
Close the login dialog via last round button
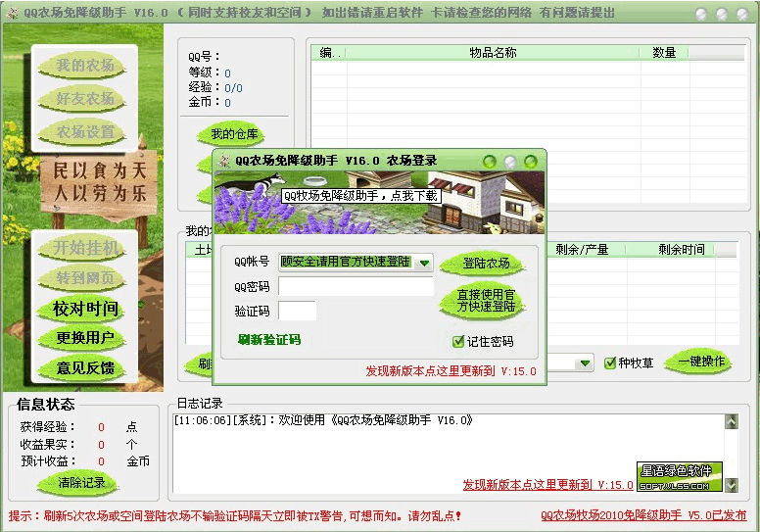(x=531, y=162)
